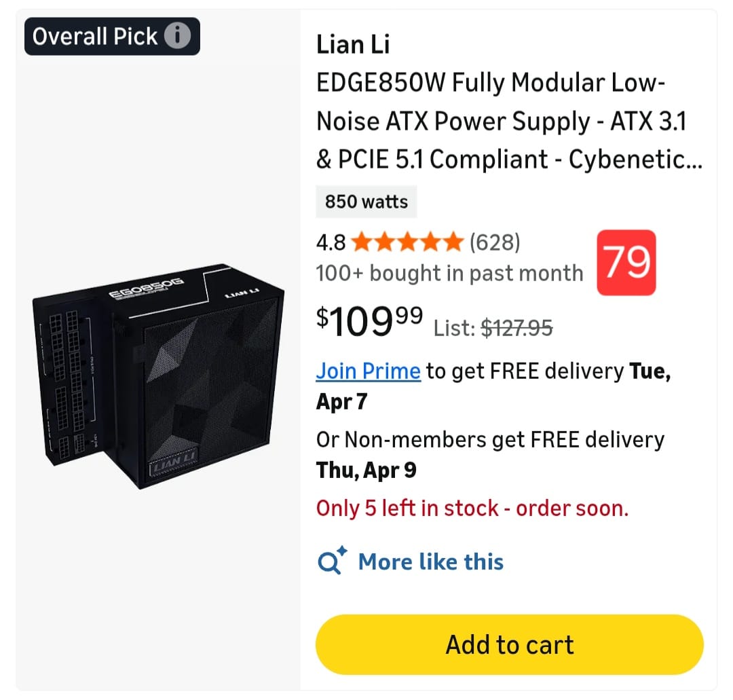Add the power supply to cart

click(509, 644)
